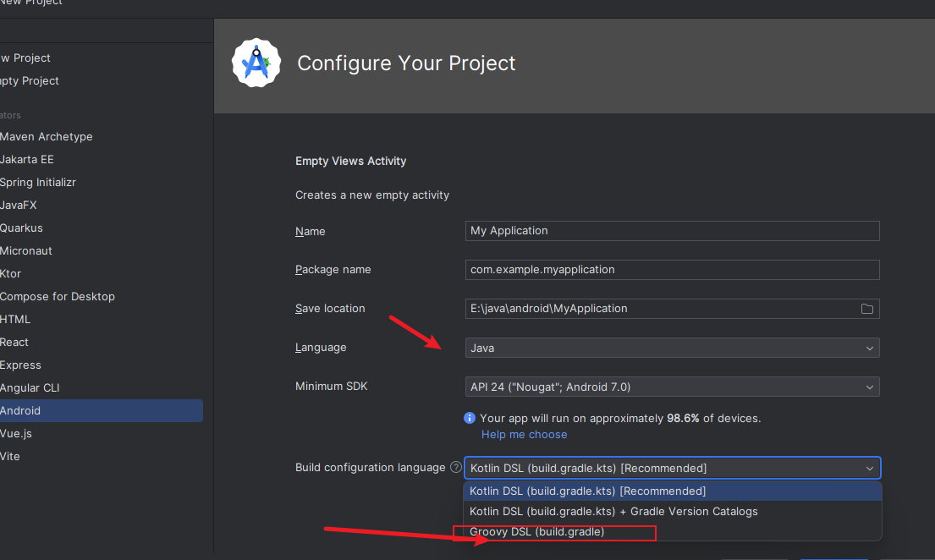This screenshot has width=935, height=560.
Task: Click the help question mark beside Build configuration language
Action: coord(456,467)
